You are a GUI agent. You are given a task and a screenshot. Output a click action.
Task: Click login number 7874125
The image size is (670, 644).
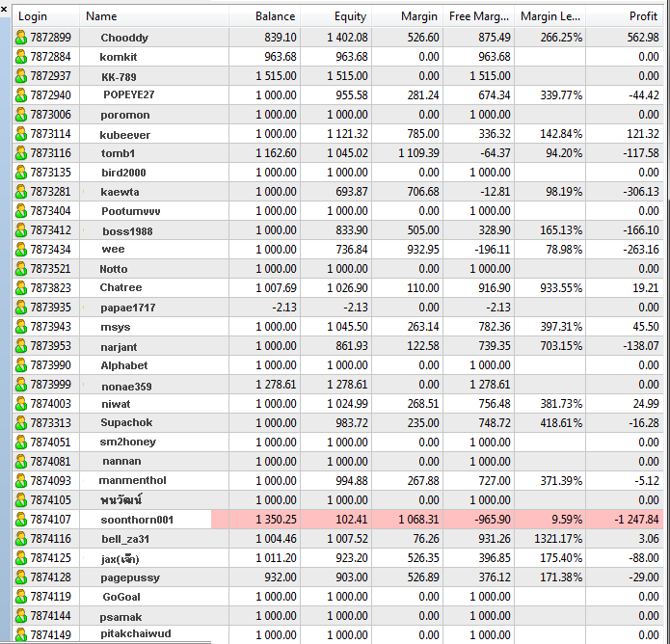point(50,558)
